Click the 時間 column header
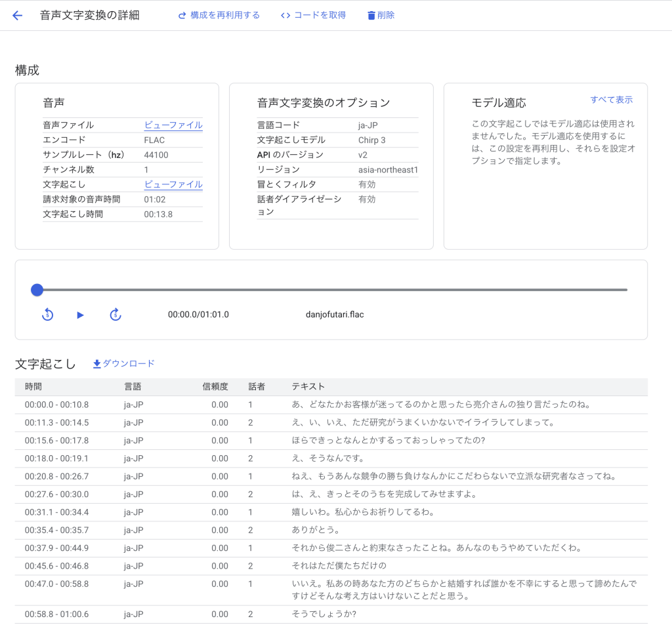The width and height of the screenshot is (672, 644). 33,387
